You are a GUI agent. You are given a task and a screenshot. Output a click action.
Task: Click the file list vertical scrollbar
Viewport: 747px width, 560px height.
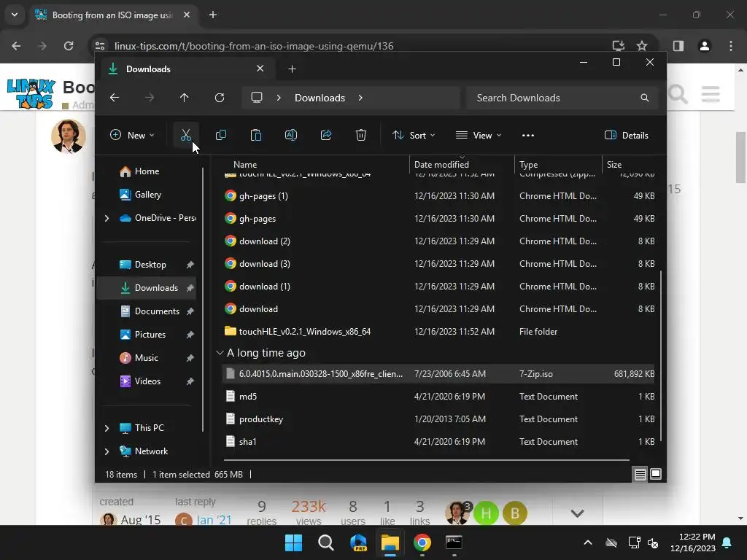pyautogui.click(x=661, y=356)
